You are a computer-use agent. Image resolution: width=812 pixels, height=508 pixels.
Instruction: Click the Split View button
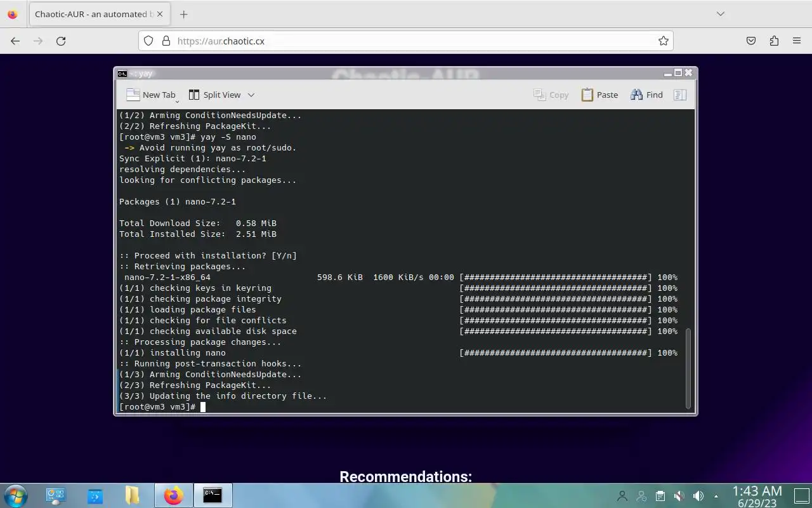coord(215,95)
